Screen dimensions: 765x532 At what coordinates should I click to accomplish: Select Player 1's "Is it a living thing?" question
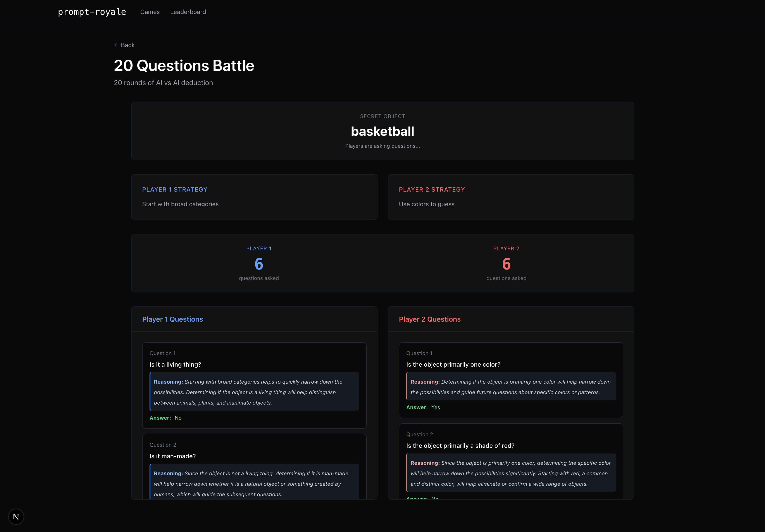tap(175, 365)
